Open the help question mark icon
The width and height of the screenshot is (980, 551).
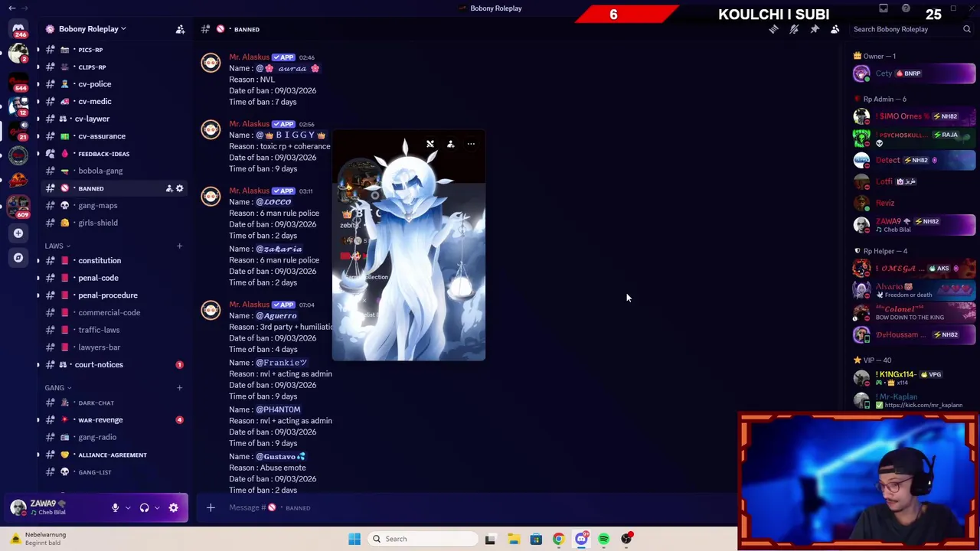(x=906, y=8)
